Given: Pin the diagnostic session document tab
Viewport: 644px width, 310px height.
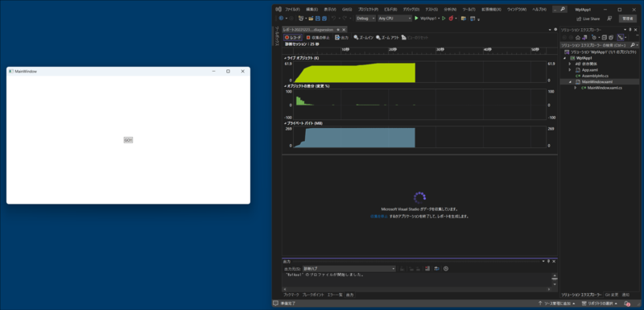Looking at the screenshot, I should [x=338, y=30].
